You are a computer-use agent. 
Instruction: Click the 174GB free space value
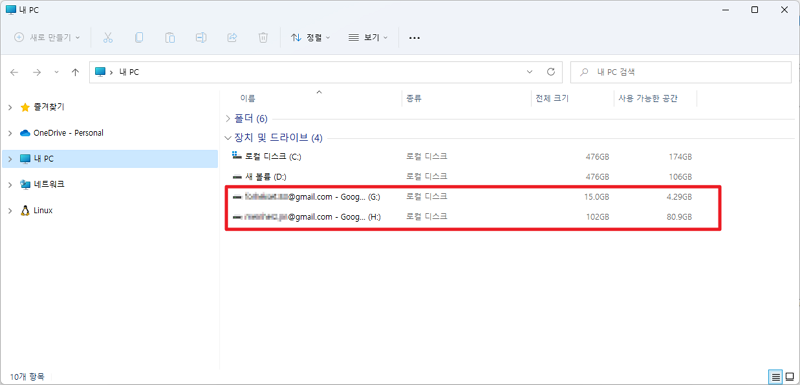(680, 157)
